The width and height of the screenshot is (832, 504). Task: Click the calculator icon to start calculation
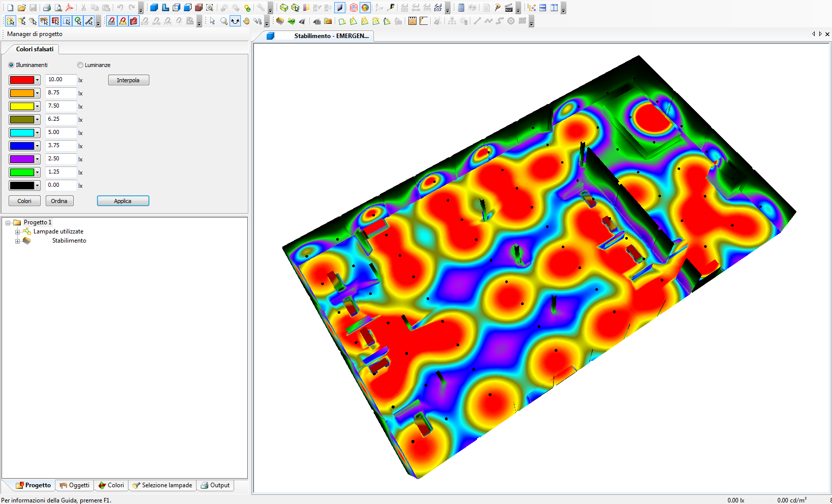pos(461,8)
